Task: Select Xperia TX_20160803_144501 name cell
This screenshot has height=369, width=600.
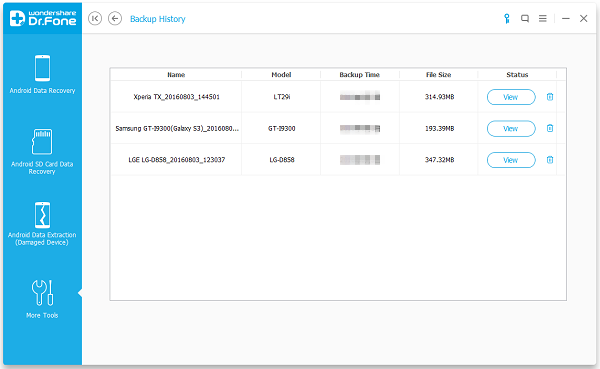Action: click(x=176, y=97)
